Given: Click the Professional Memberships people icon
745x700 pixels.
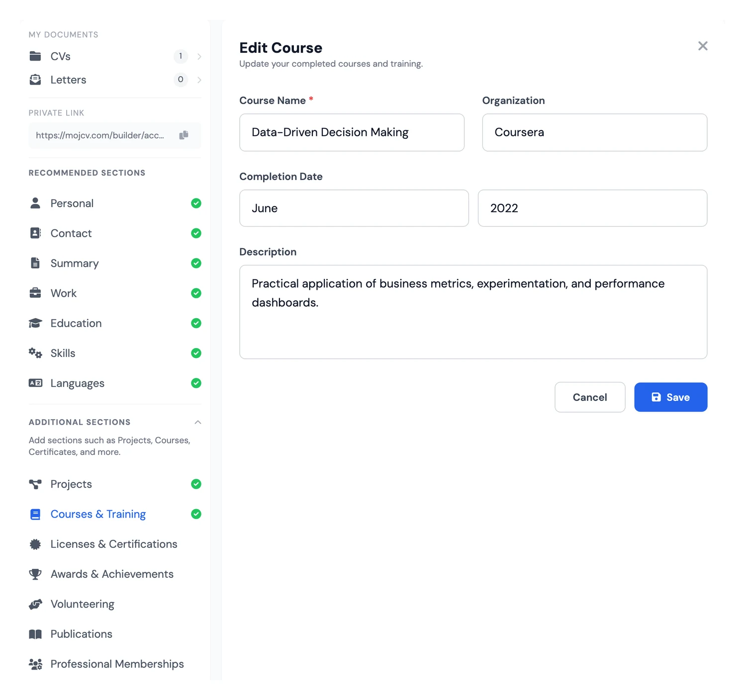Looking at the screenshot, I should [x=35, y=664].
